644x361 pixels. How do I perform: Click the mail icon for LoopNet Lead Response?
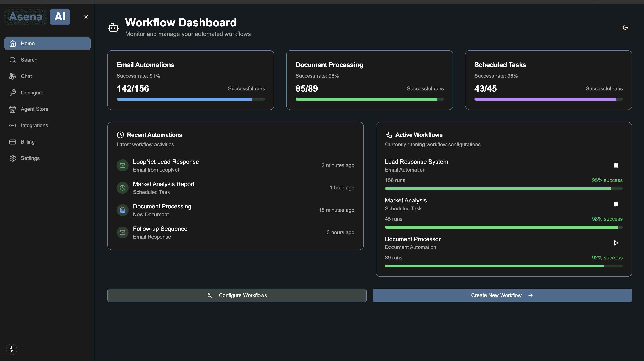click(122, 165)
